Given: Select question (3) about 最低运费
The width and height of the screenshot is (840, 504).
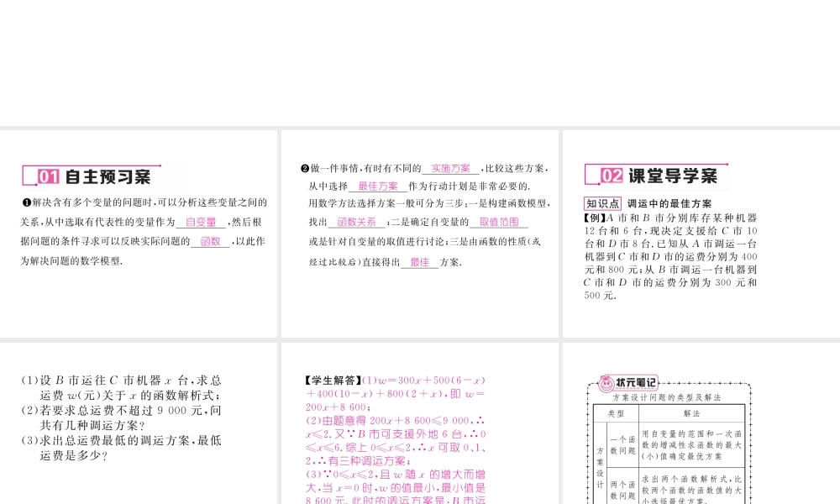Looking at the screenshot, I should pos(121,448).
